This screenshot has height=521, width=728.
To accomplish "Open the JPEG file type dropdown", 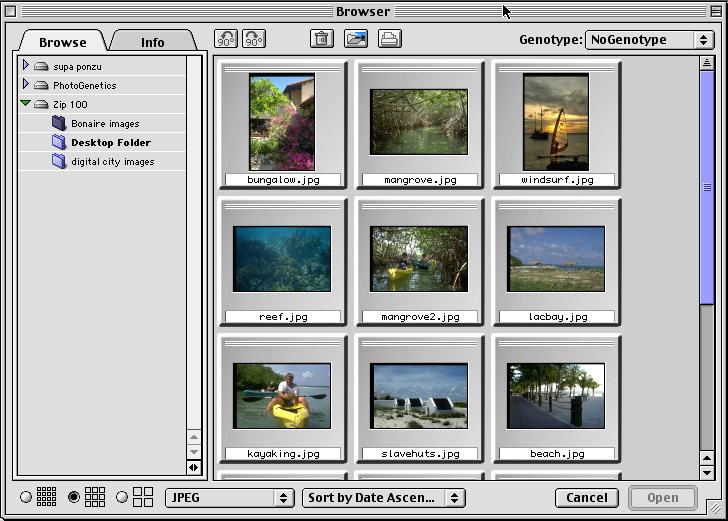I will click(229, 497).
